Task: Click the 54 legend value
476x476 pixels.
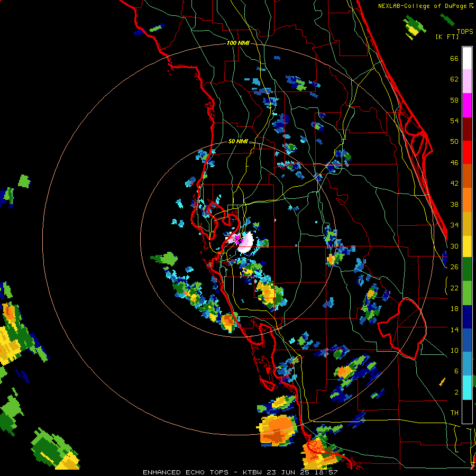Action: 454,121
